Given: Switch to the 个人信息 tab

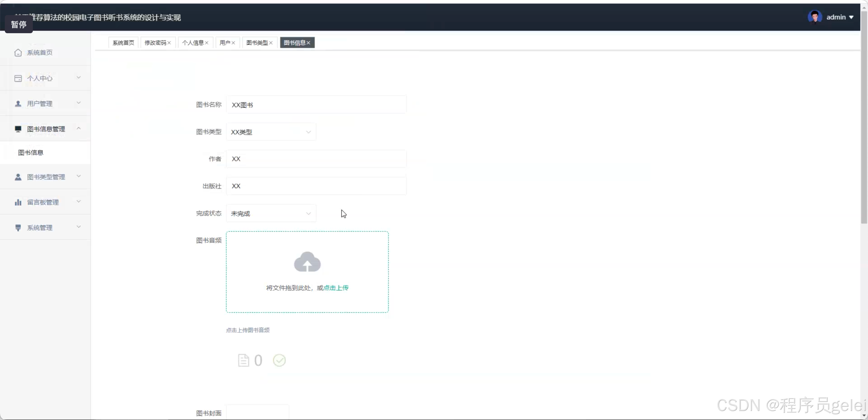Looking at the screenshot, I should tap(193, 43).
